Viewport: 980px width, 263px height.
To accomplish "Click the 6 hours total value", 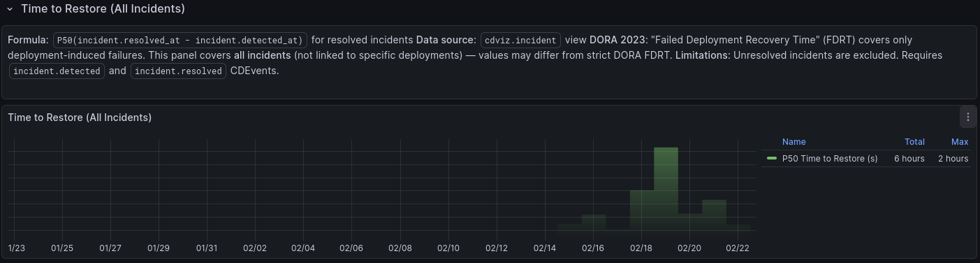I will tap(909, 159).
